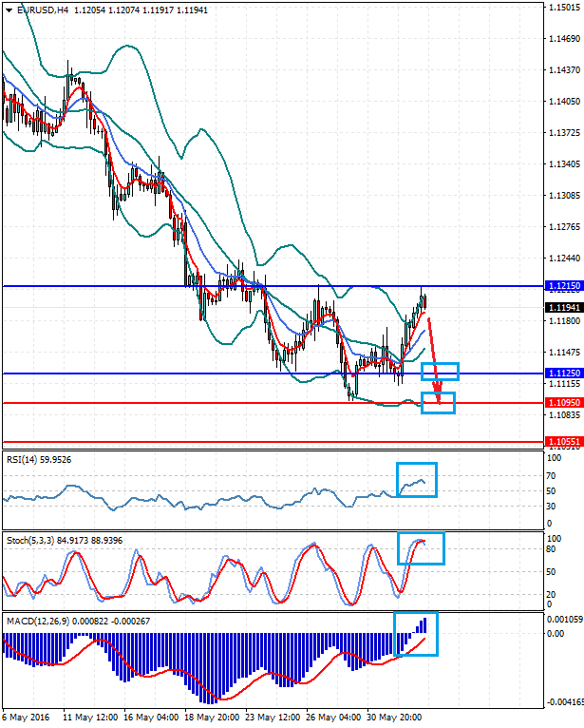Select the blue rectangle on the 1.10950 line
Image resolution: width=584 pixels, height=728 pixels.
click(x=439, y=403)
